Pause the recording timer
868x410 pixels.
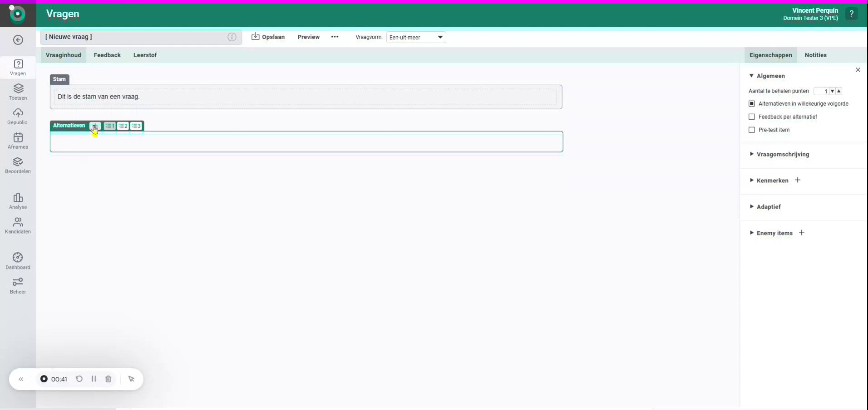(x=94, y=379)
